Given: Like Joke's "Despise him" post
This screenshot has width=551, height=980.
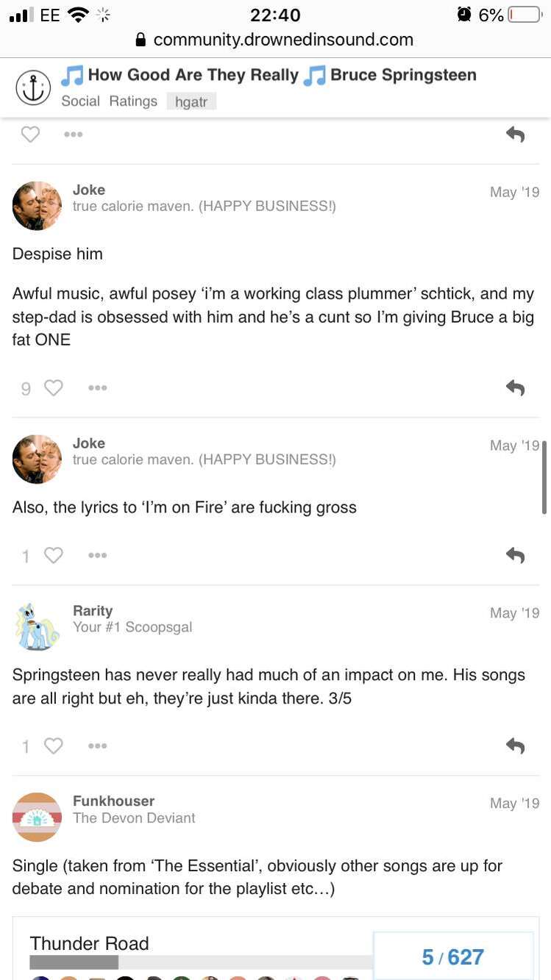Looking at the screenshot, I should [x=54, y=387].
